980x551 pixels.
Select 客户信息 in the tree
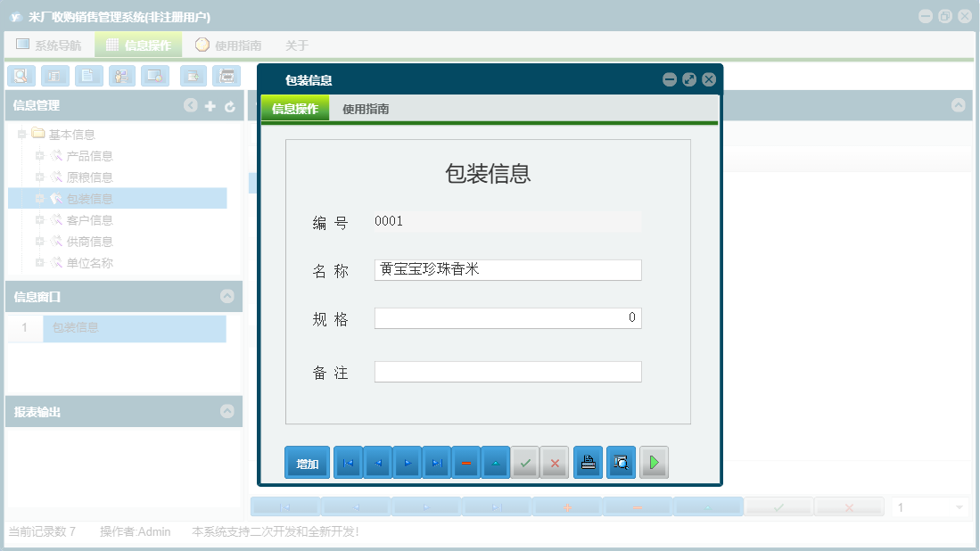tap(89, 220)
